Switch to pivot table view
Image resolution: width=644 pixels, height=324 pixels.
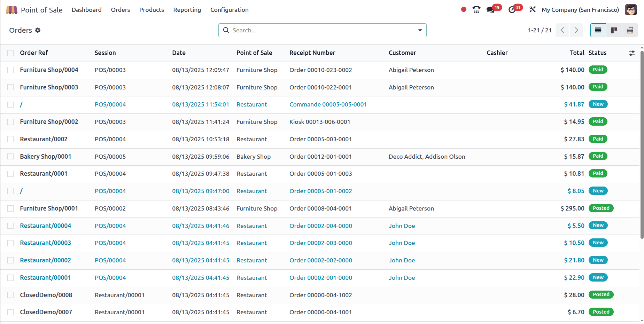point(630,30)
